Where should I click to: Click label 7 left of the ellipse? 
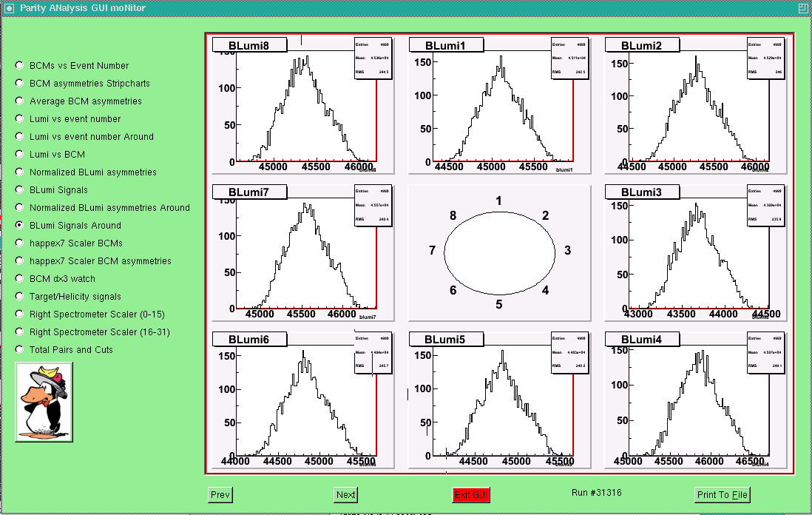click(x=433, y=250)
